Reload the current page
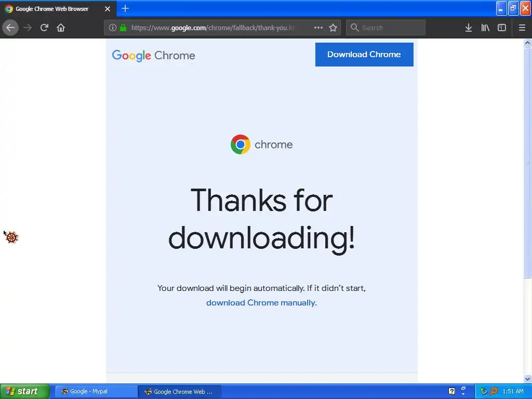Image resolution: width=532 pixels, height=399 pixels. [x=44, y=28]
